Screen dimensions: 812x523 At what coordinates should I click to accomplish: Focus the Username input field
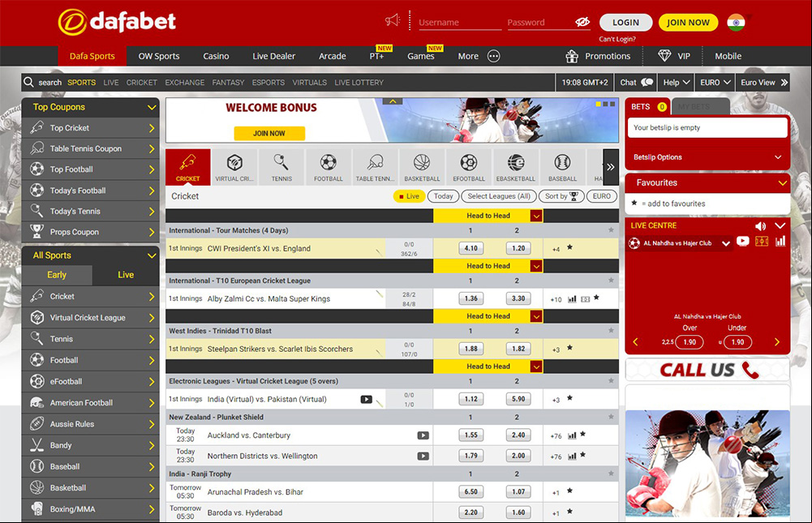click(459, 22)
